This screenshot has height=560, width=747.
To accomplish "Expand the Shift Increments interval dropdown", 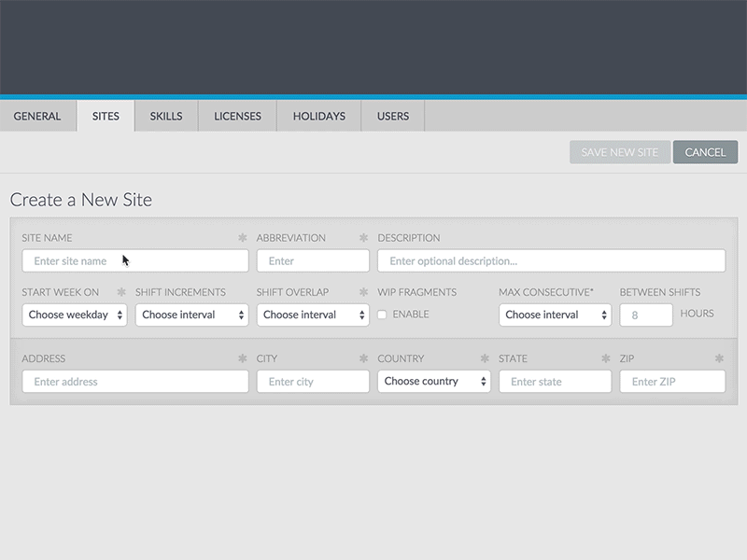I will tap(191, 315).
